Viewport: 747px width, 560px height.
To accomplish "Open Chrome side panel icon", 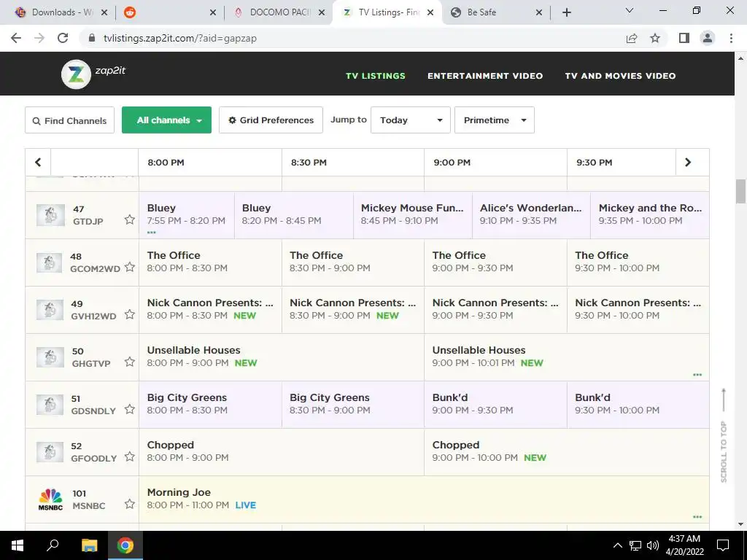I will (x=684, y=38).
